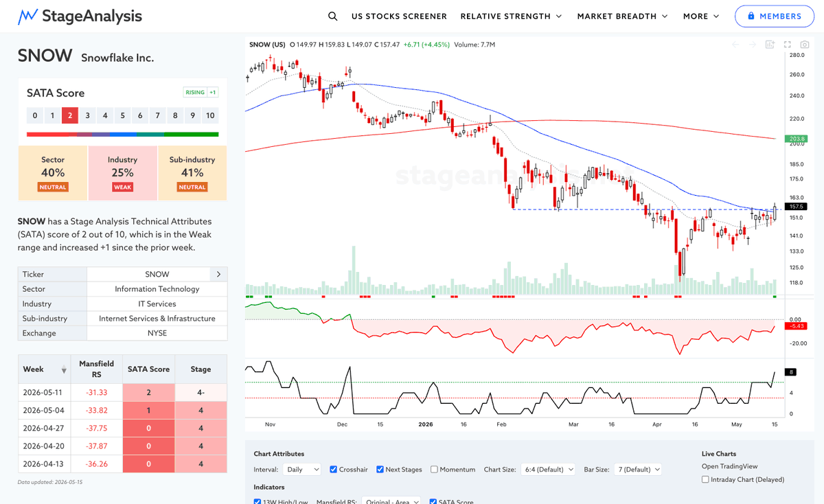824x504 pixels.
Task: Uncheck the Next Stages checkbox
Action: pos(380,470)
